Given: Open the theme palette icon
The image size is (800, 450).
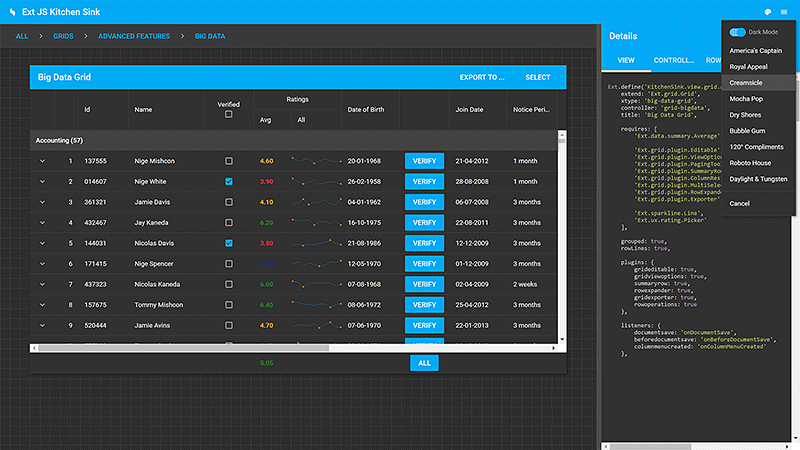Looking at the screenshot, I should click(x=767, y=12).
